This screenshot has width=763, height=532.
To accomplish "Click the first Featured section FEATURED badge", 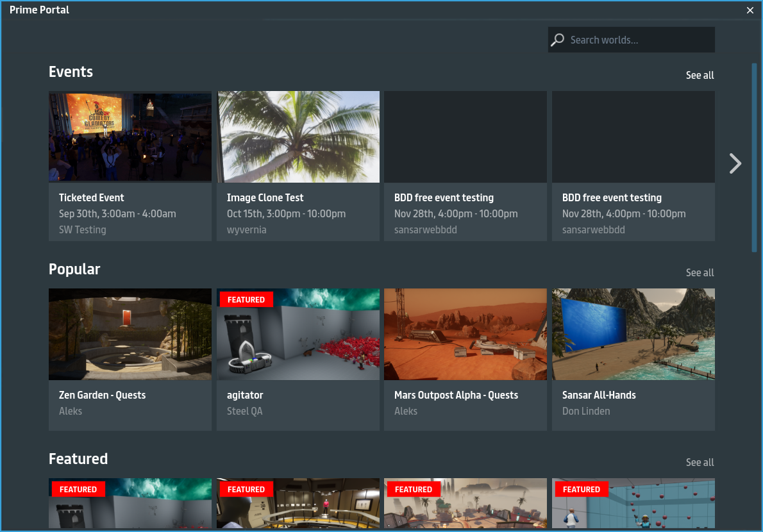I will pyautogui.click(x=78, y=489).
